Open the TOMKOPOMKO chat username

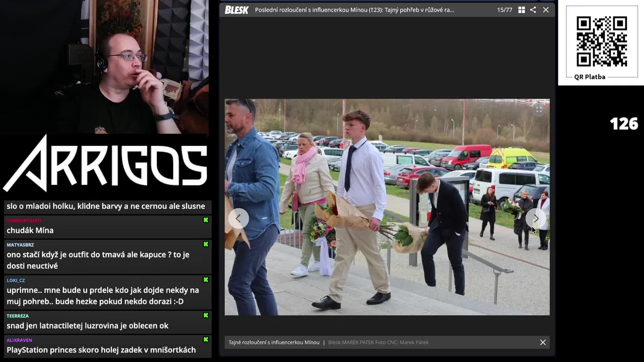click(24, 221)
